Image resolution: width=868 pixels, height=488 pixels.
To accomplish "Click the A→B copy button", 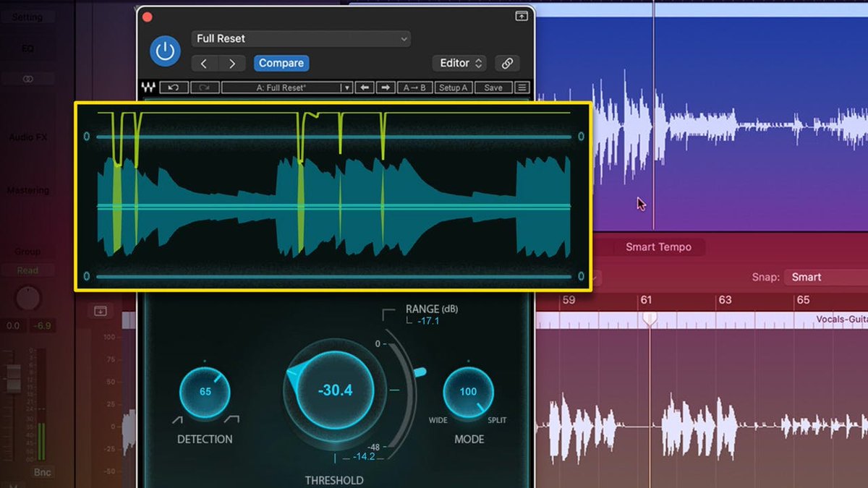I will pyautogui.click(x=415, y=87).
